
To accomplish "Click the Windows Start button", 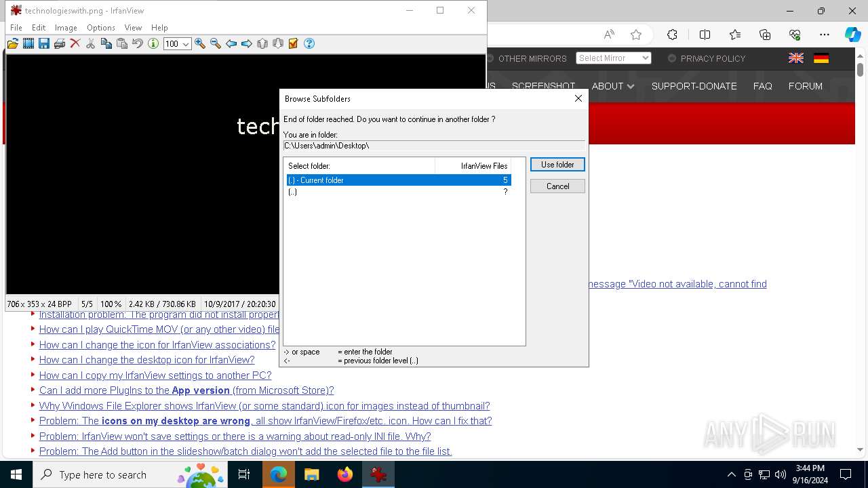I will click(x=16, y=474).
